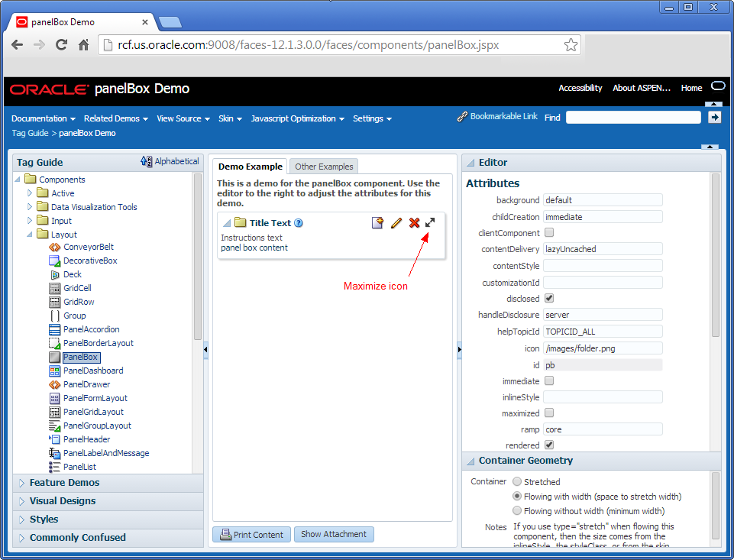Click the PanelDrawer component icon

pos(55,384)
